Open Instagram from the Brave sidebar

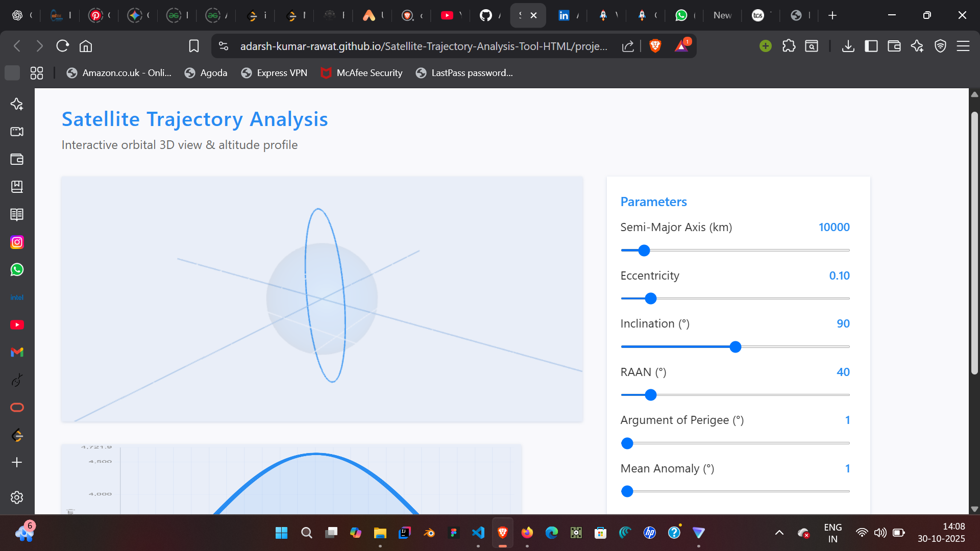17,242
